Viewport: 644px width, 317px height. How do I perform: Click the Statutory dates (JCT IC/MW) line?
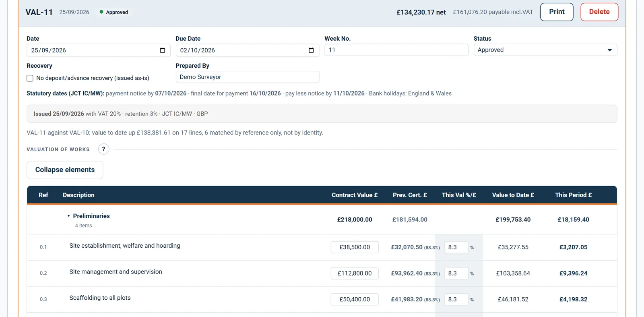coord(239,93)
